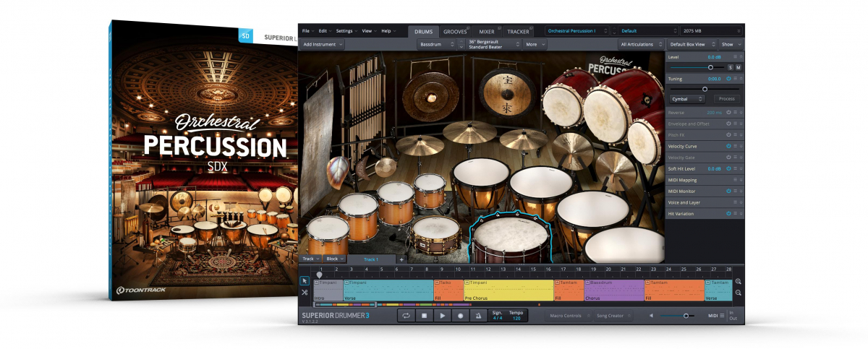The image size is (868, 349).
Task: Open the Settings menu
Action: point(344,31)
